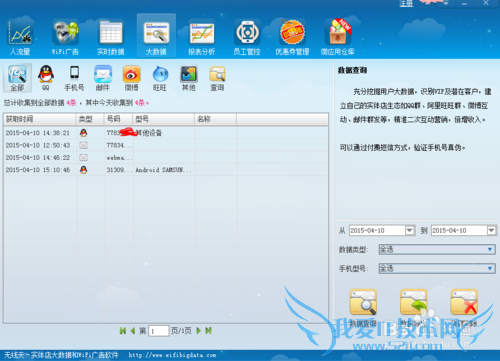Click the mail icon in 14:46:22 row
This screenshot has height=361, width=500.
click(83, 157)
